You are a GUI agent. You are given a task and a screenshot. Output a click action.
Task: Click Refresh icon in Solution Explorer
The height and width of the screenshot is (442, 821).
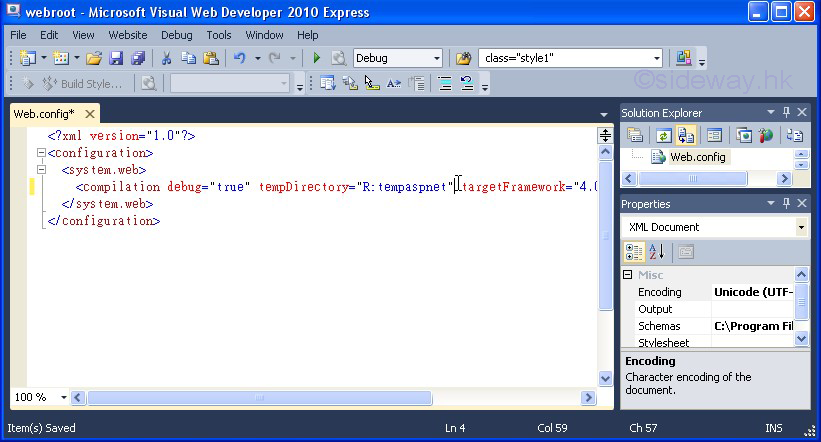point(662,135)
